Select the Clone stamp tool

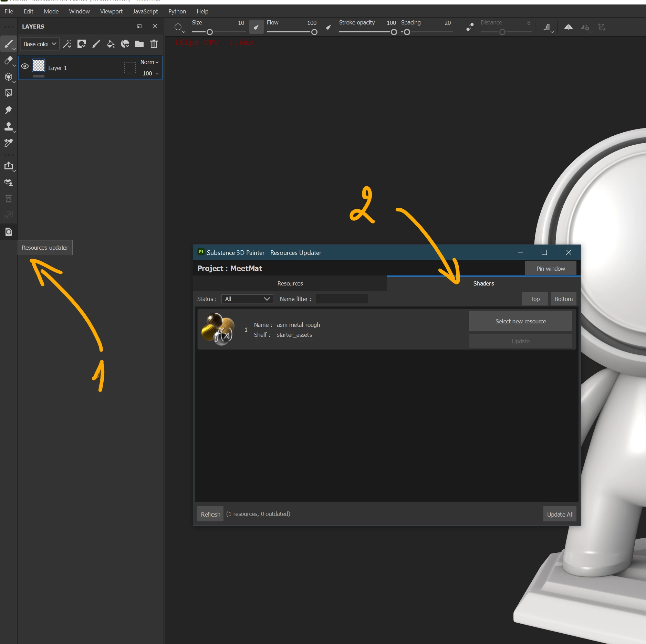pos(8,126)
